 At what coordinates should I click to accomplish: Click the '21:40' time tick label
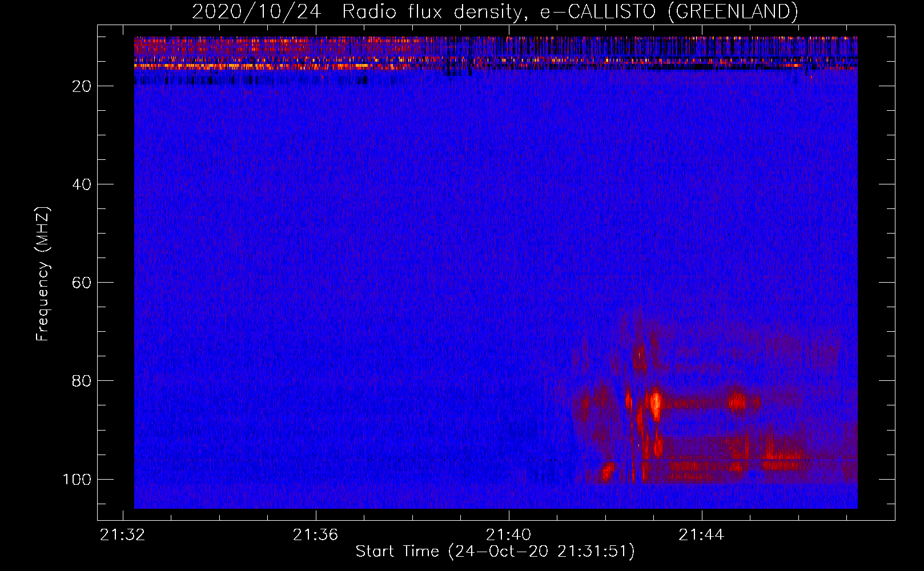point(508,535)
